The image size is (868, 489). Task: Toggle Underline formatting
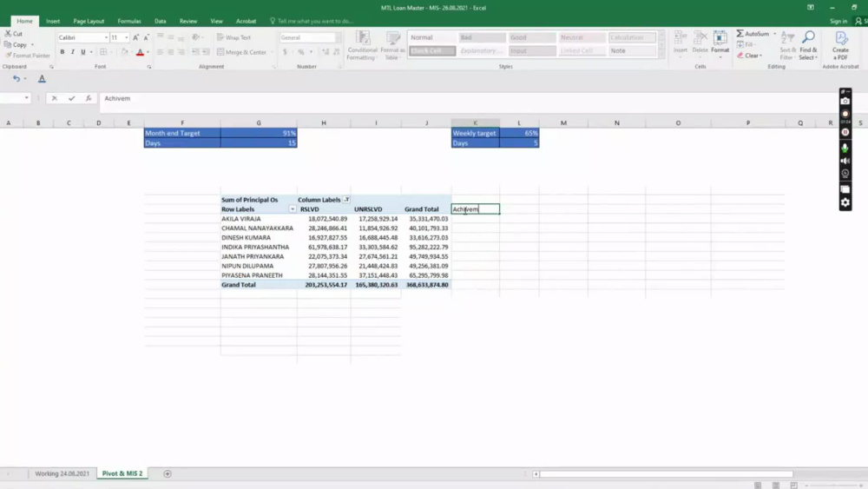click(x=83, y=52)
